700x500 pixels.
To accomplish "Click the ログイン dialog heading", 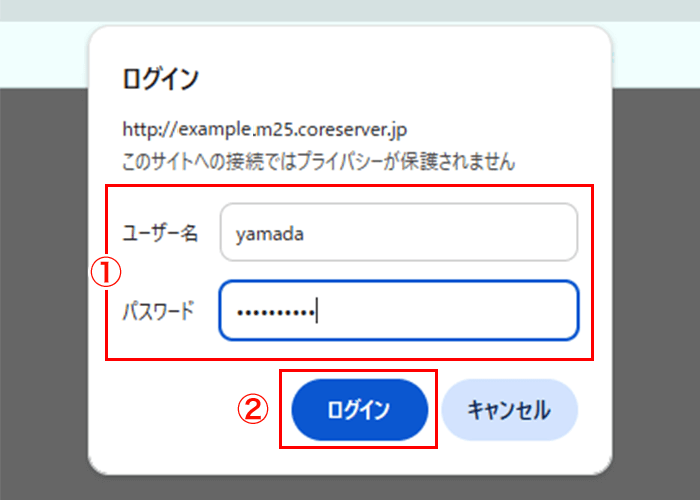I will [160, 77].
